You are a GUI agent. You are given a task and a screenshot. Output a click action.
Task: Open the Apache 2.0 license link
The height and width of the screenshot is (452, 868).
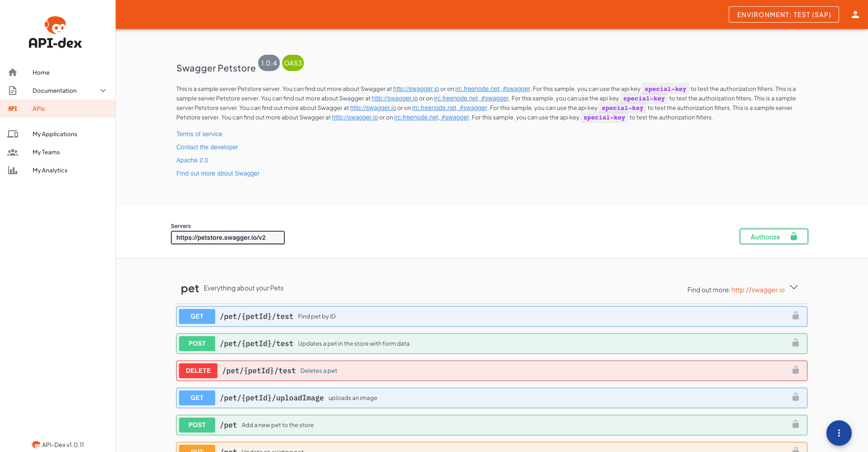pos(192,160)
